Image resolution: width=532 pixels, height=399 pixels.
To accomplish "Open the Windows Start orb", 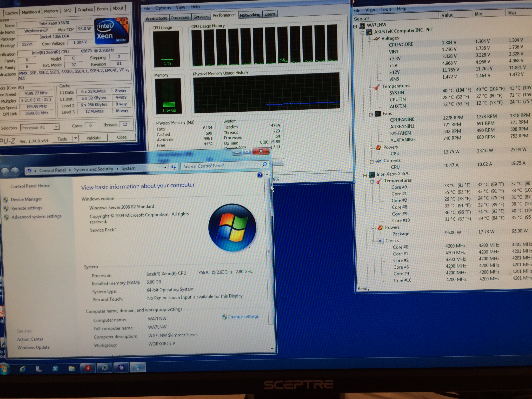I will coord(4,369).
